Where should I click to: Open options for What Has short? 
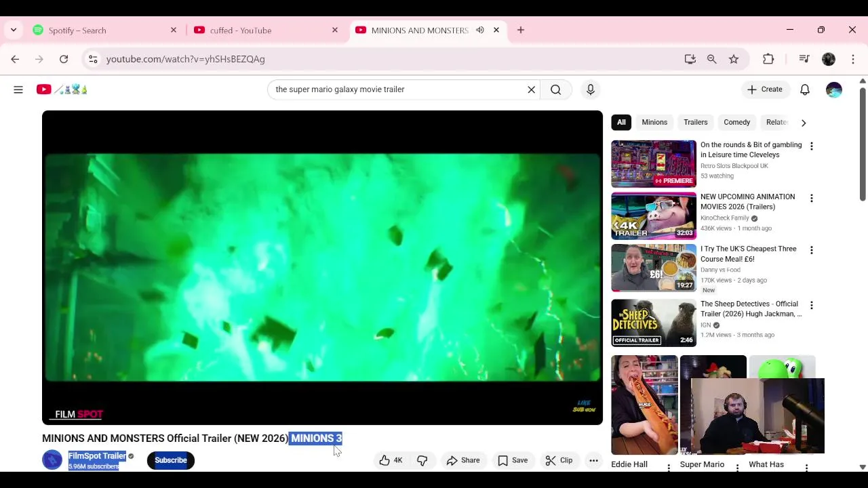point(806,468)
